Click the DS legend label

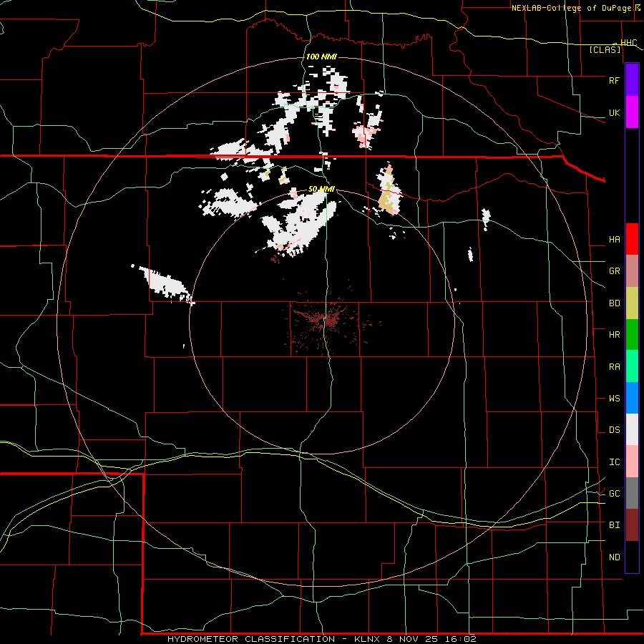coord(614,430)
